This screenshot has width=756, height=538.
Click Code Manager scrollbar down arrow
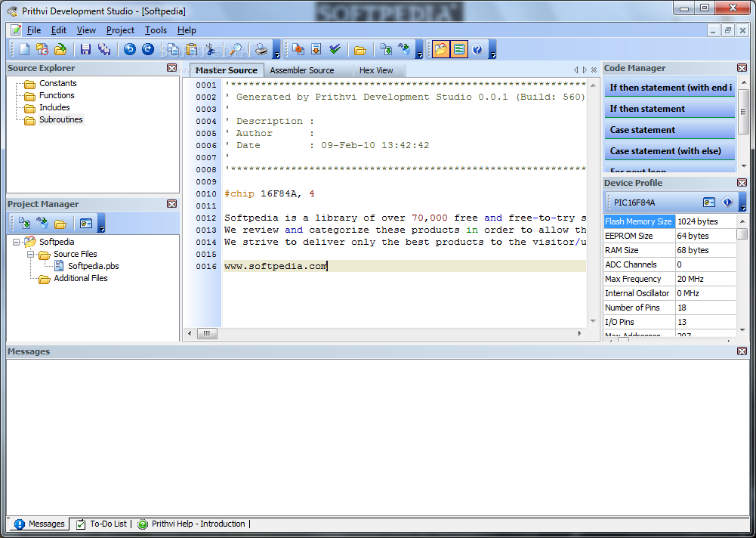click(x=743, y=166)
